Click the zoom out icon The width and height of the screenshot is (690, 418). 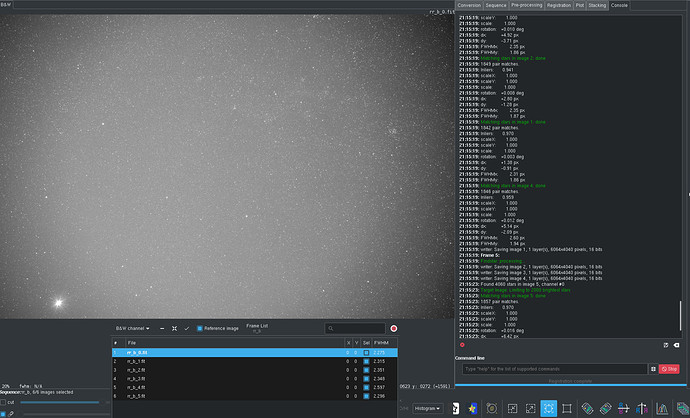[x=512, y=408]
